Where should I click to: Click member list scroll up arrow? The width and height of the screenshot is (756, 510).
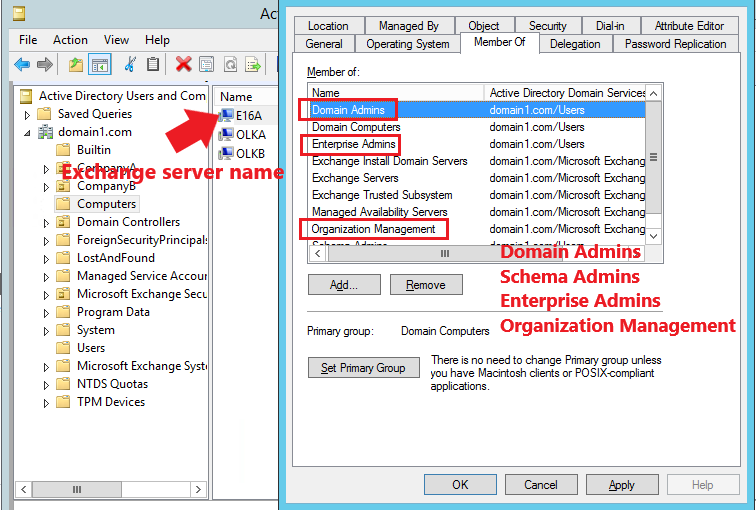tap(653, 93)
